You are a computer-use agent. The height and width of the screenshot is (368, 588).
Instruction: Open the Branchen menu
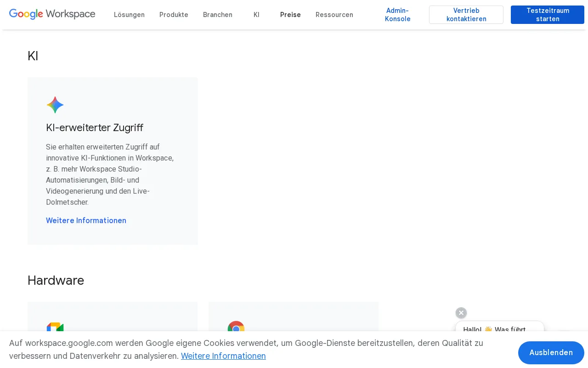tap(218, 15)
